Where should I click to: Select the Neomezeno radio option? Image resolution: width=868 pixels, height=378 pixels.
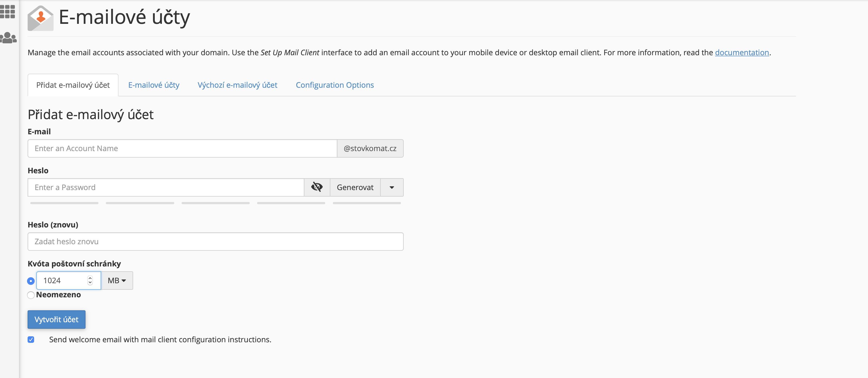[31, 295]
